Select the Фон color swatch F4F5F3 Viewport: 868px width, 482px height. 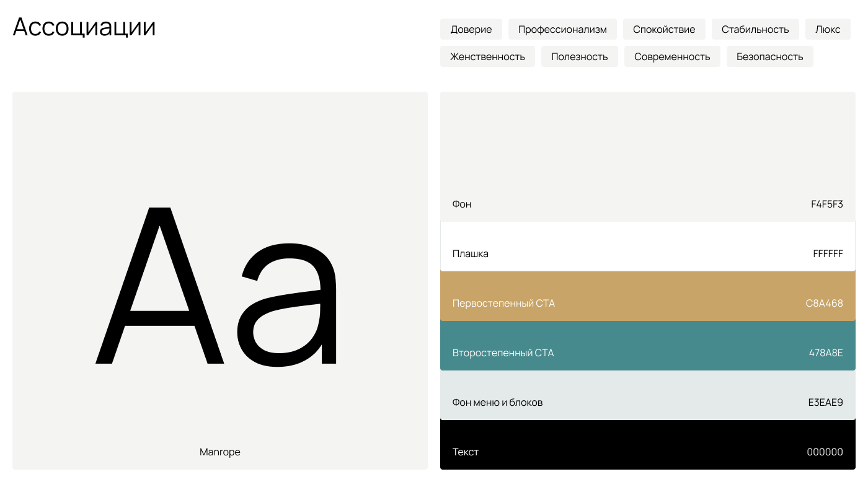(x=647, y=156)
